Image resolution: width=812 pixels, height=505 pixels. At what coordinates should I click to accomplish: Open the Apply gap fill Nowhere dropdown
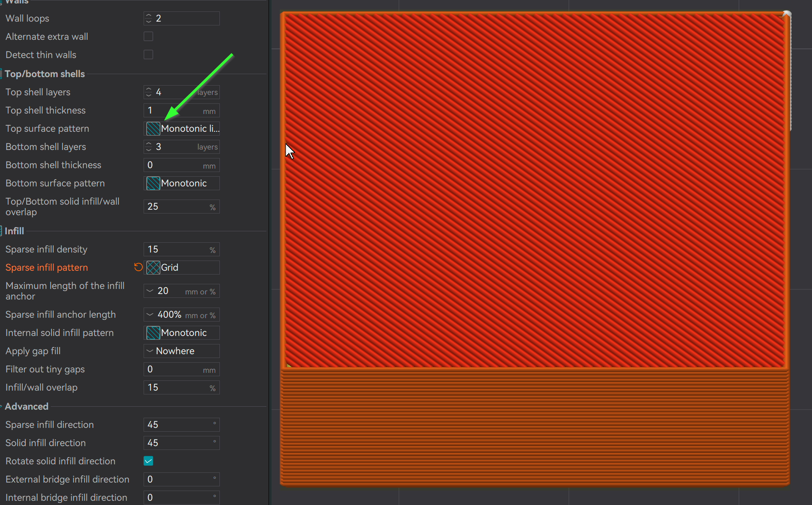click(182, 351)
